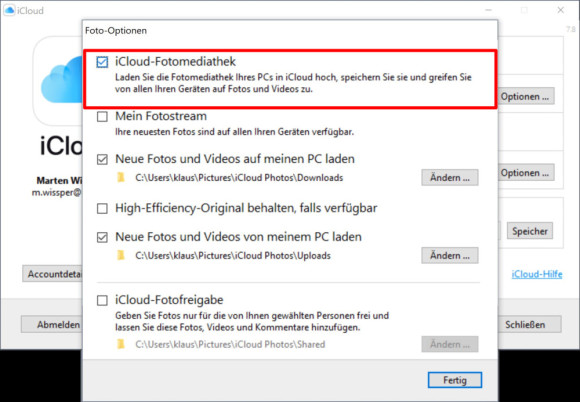Enable the Mein Fotostream checkbox
Screen dimensions: 580x402
102,116
